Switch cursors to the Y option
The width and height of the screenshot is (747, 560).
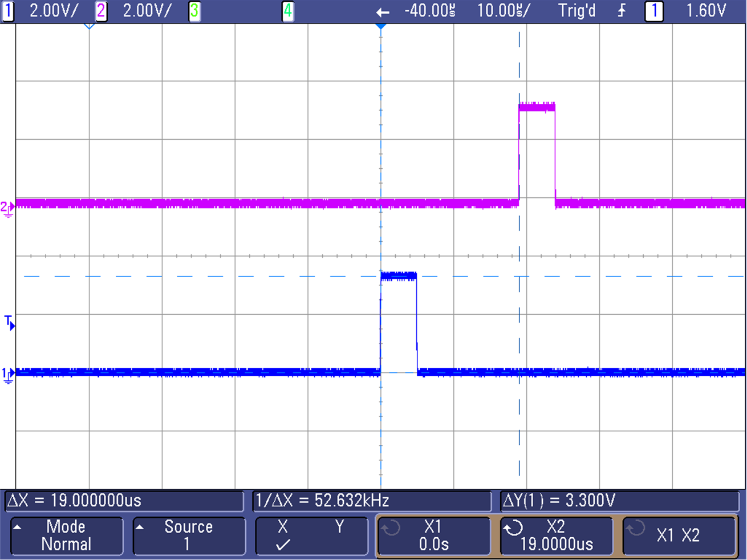click(339, 527)
